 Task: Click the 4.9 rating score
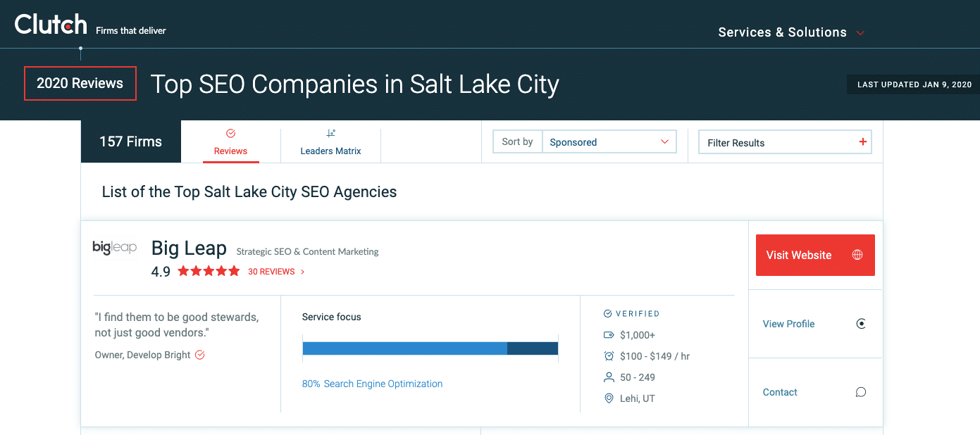(161, 272)
